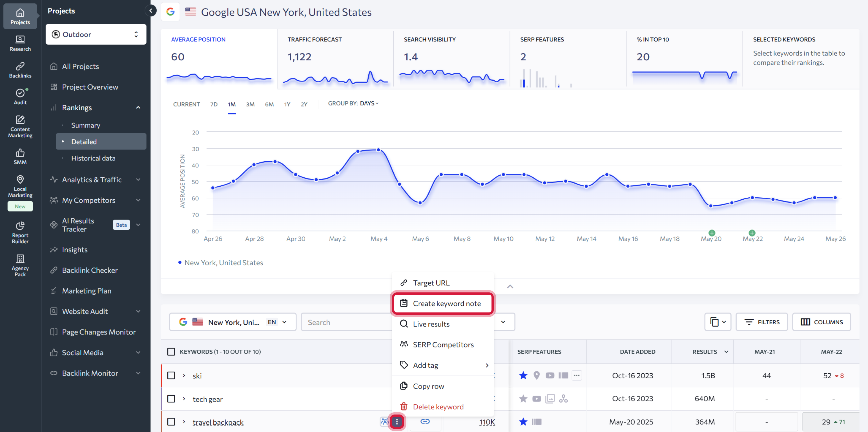Open Local Marketing in left rail
The height and width of the screenshot is (432, 868).
coord(20,186)
